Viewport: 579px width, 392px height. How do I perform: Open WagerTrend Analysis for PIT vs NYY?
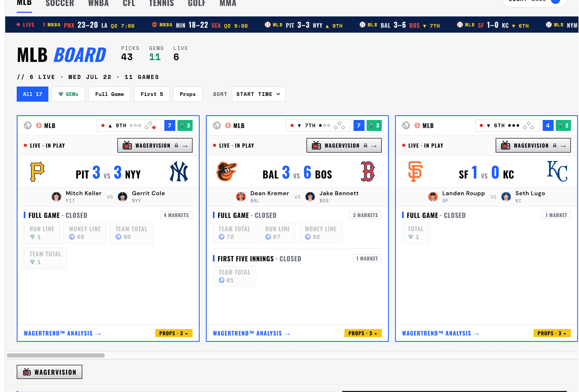coord(62,333)
